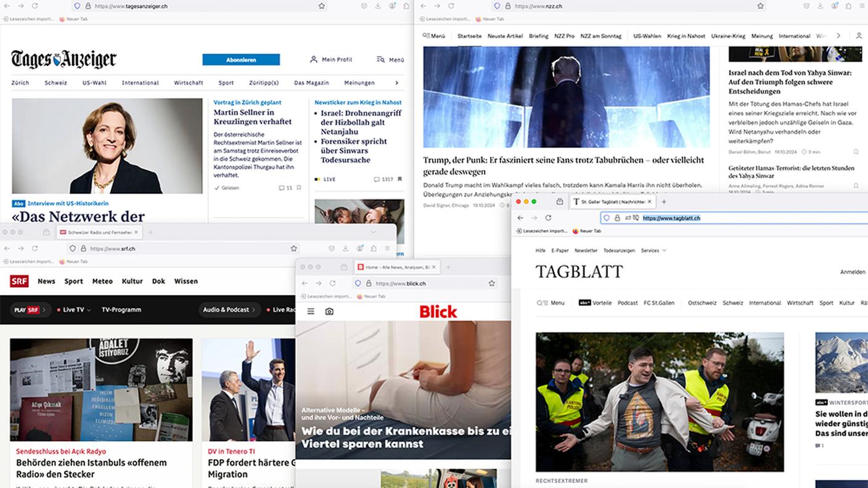868x488 pixels.
Task: Select FC St.Gallen in Tagblatt navigation
Action: point(659,303)
